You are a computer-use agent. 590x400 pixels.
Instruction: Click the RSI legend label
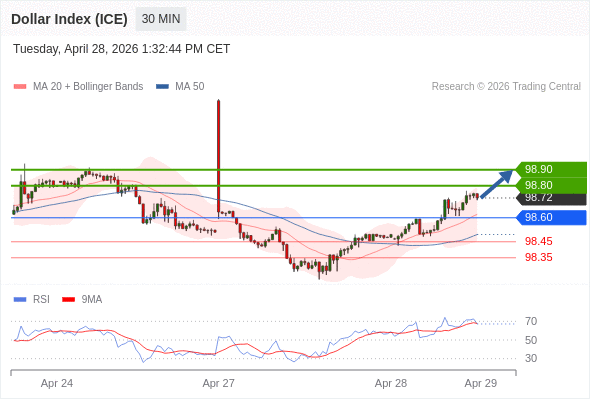coord(41,300)
